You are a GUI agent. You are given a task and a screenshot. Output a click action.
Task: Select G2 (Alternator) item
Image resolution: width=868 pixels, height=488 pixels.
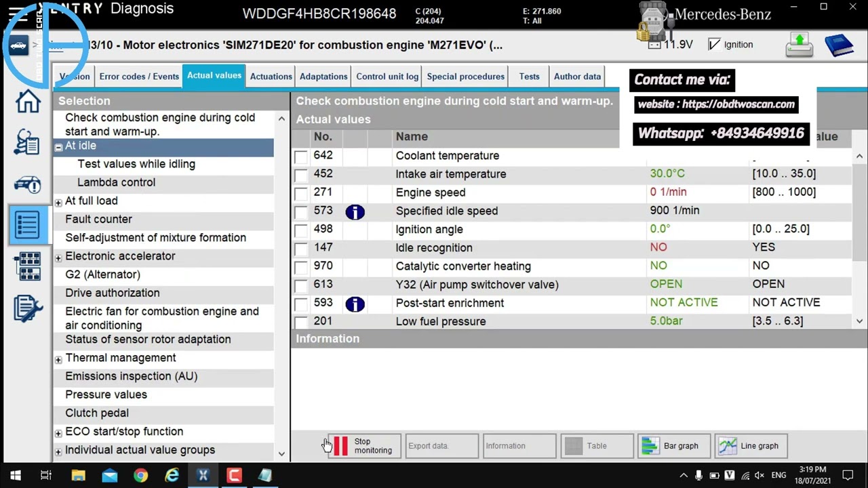[x=102, y=274]
